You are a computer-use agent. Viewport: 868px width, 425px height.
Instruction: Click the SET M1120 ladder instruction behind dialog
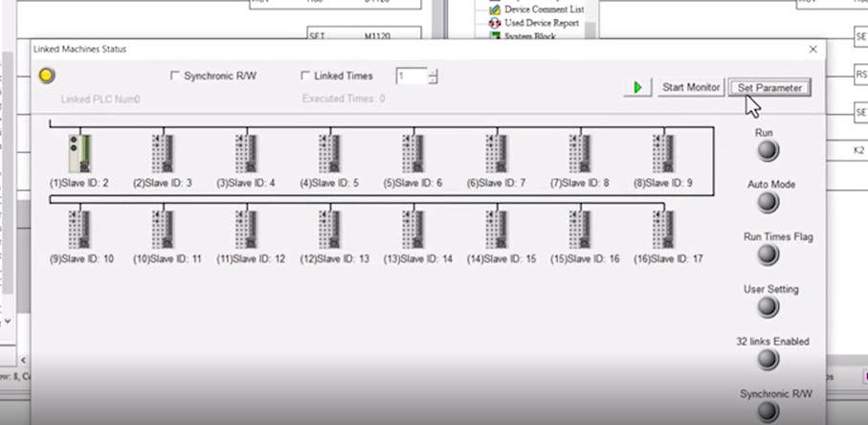coord(364,34)
